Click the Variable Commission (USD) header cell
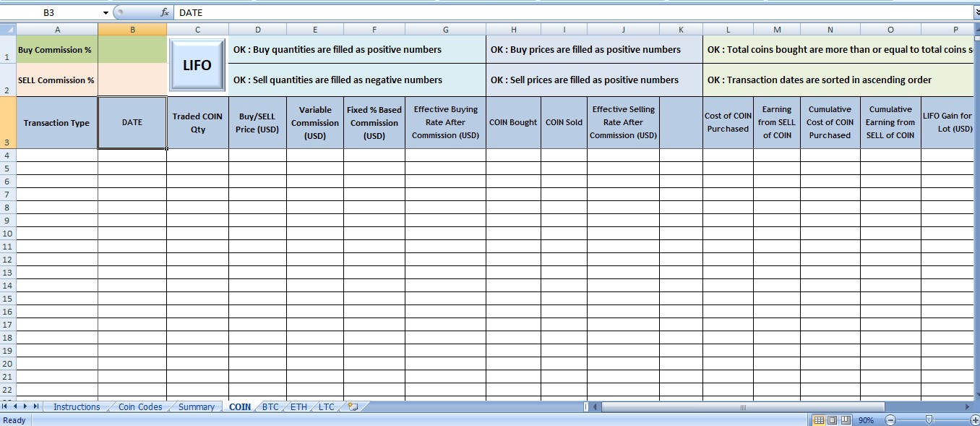Image resolution: width=980 pixels, height=426 pixels. click(315, 122)
